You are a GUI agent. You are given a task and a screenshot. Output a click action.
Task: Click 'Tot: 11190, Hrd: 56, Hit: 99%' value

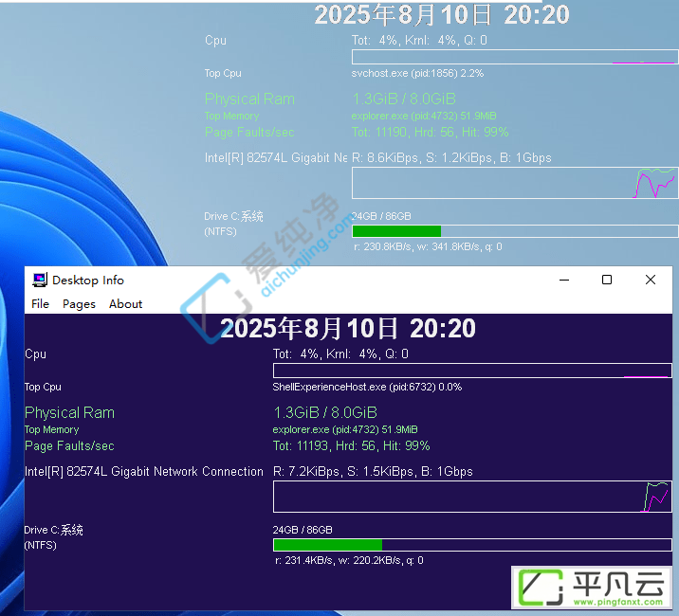pos(430,132)
